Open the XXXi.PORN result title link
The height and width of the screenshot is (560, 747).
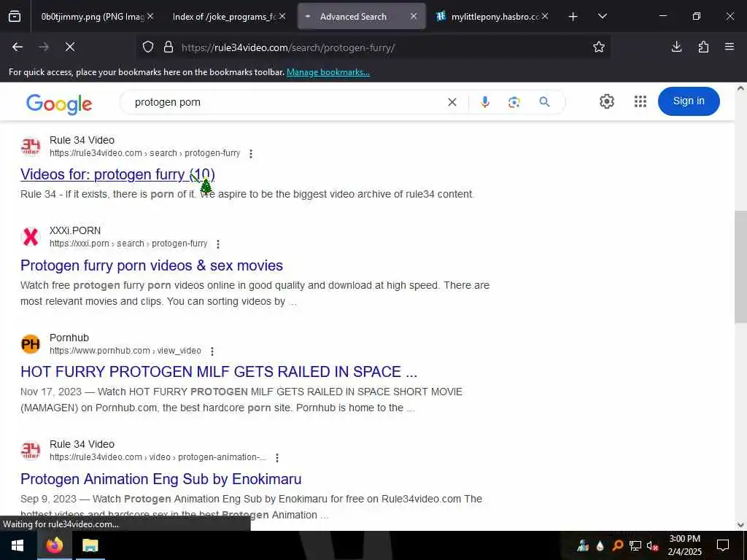[152, 265]
